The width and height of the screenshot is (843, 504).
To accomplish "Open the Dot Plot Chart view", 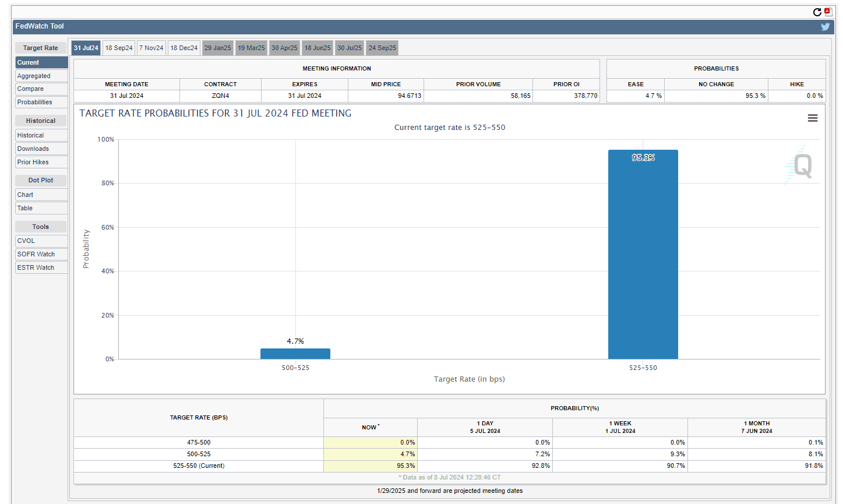I will click(x=25, y=195).
